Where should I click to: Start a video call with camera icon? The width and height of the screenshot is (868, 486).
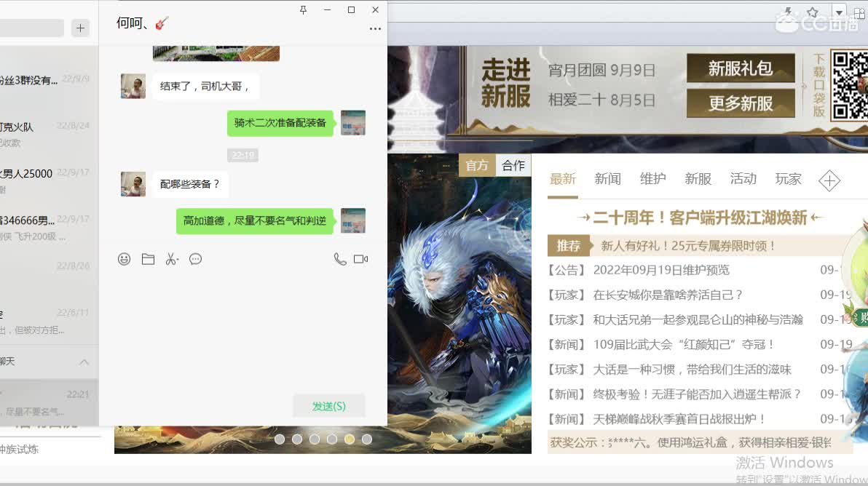[361, 259]
